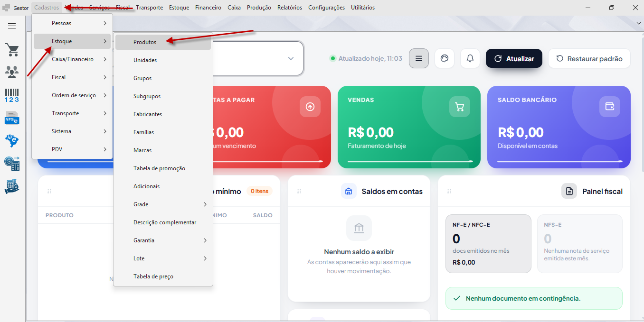Click the Atualizar button
Screen dimensions: 644x322
coord(514,58)
